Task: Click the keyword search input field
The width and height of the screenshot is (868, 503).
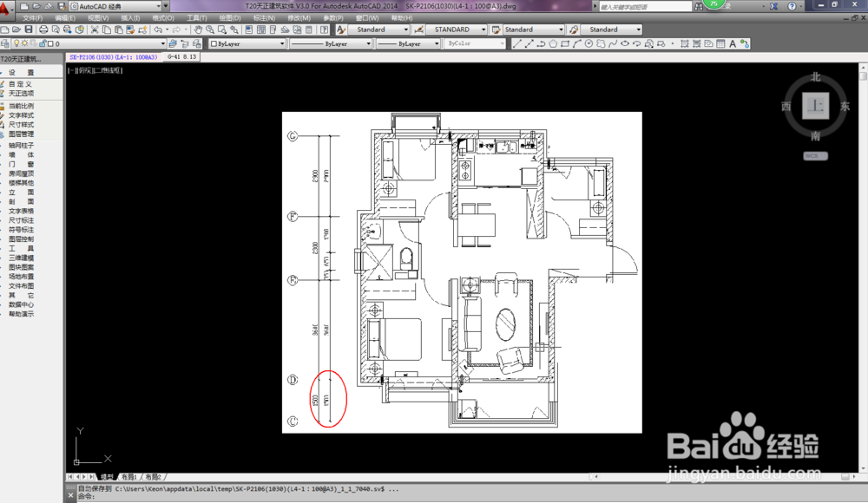Action: tap(646, 7)
